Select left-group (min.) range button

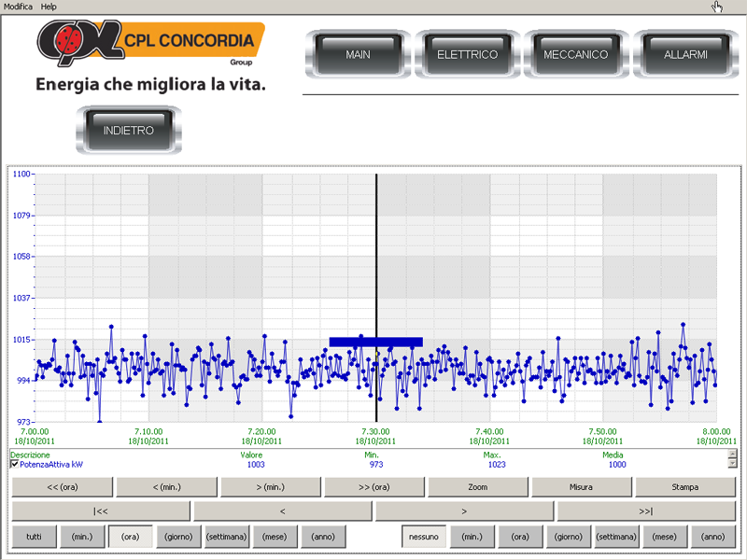pyautogui.click(x=82, y=537)
